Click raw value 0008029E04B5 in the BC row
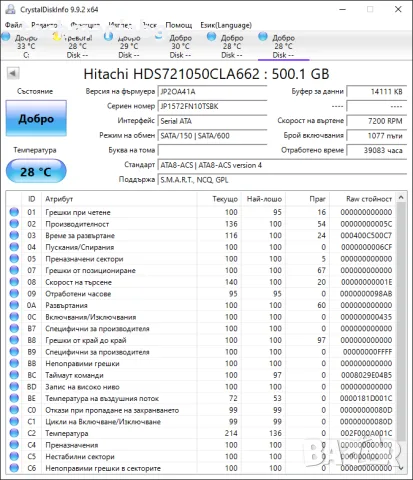This screenshot has height=480, width=413. [366, 375]
